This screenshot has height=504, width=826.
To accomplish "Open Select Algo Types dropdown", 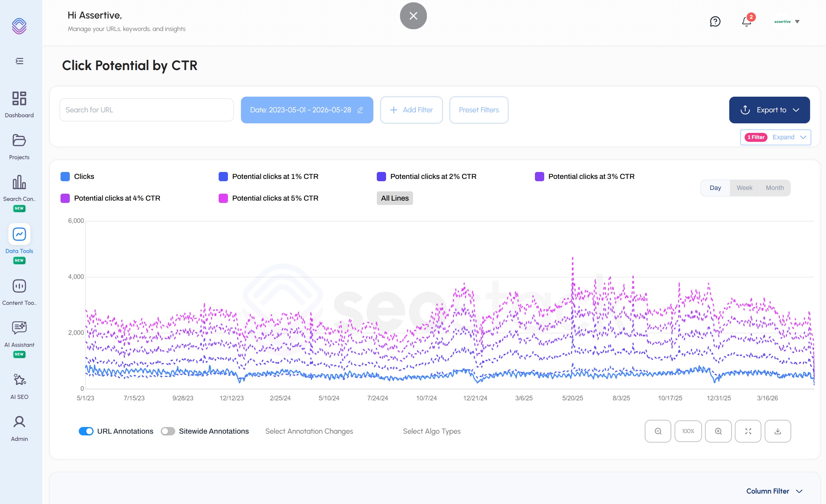I will pyautogui.click(x=432, y=431).
